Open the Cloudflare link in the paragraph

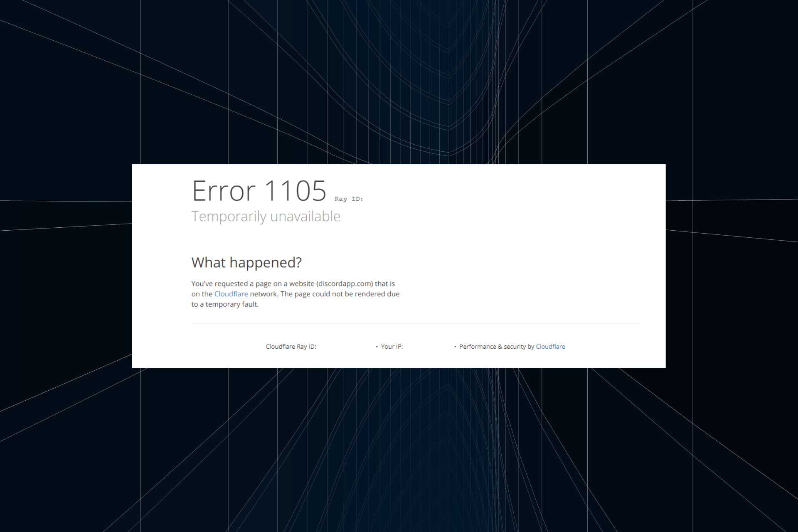point(231,294)
